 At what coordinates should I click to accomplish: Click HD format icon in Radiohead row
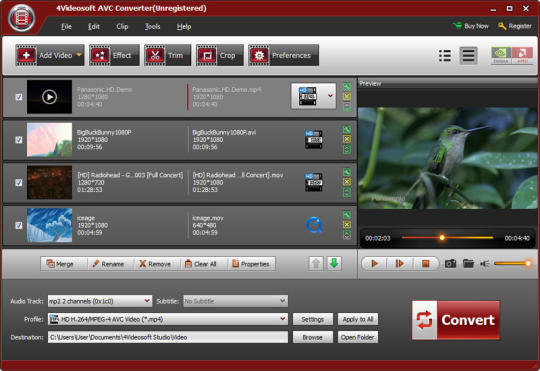click(314, 182)
